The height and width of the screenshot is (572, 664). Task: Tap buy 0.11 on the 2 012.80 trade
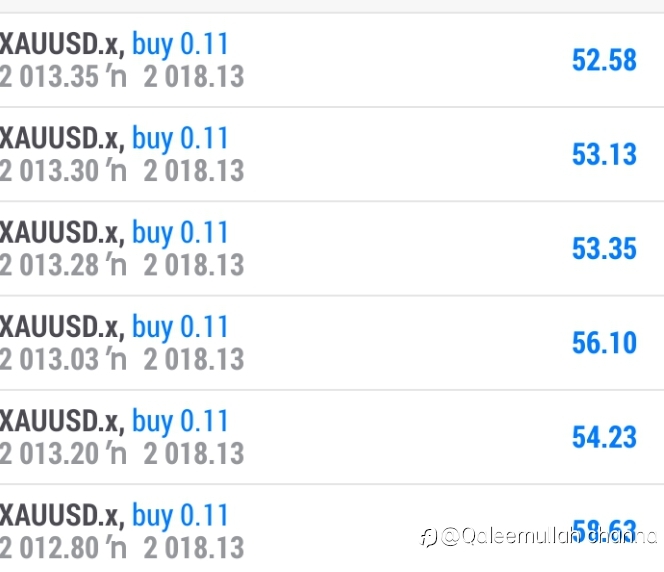(x=180, y=515)
